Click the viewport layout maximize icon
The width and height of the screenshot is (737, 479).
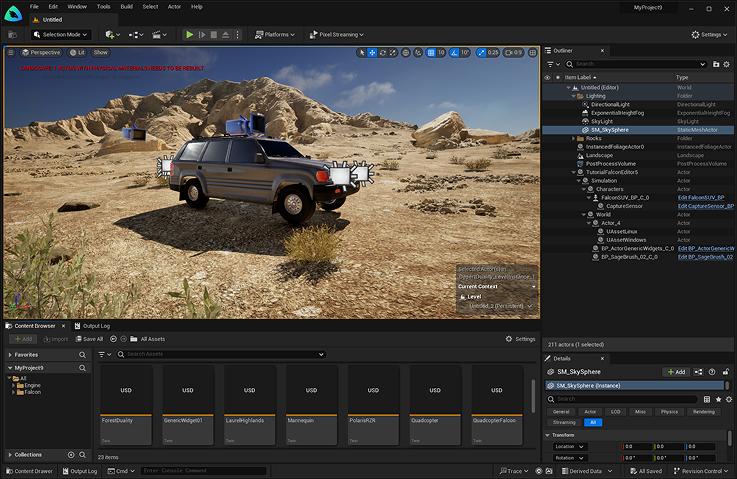point(533,53)
